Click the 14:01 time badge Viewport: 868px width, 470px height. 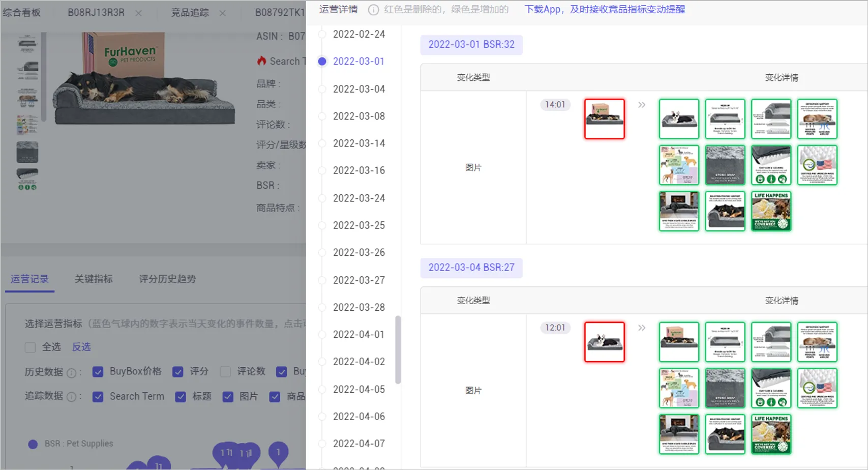[555, 105]
